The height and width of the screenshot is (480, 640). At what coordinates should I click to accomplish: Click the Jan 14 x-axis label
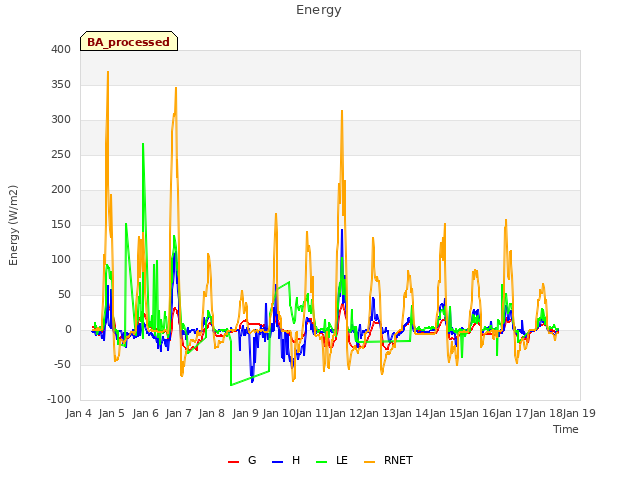point(413,413)
